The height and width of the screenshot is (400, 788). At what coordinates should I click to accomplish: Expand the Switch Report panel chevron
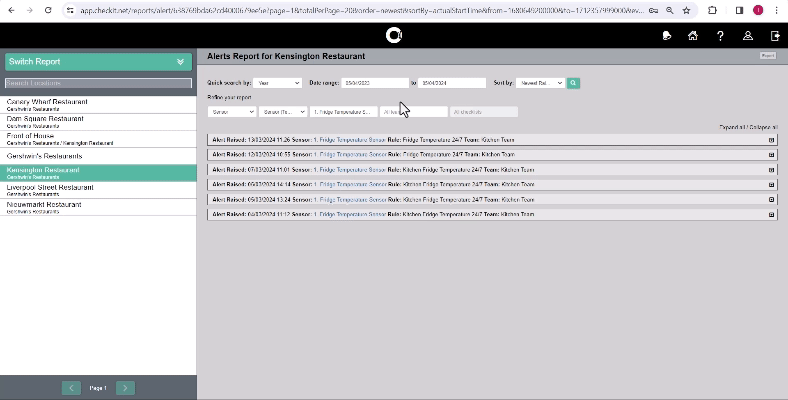click(181, 62)
